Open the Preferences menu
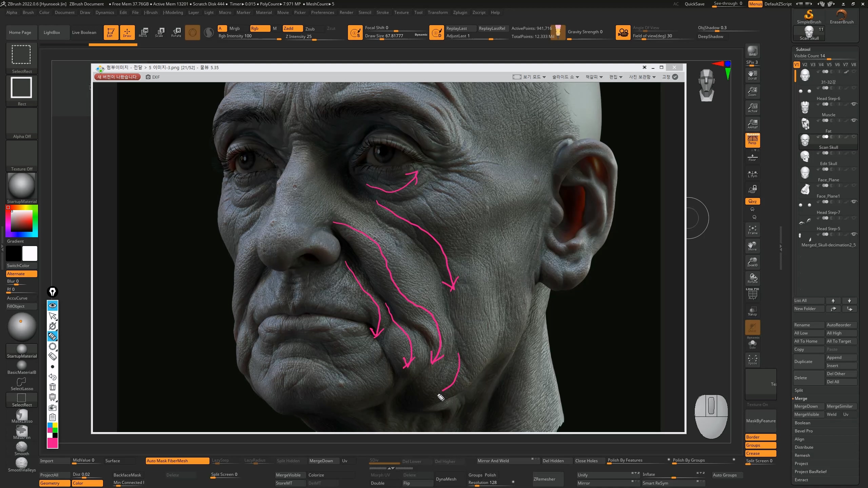This screenshot has width=868, height=488. click(x=322, y=13)
